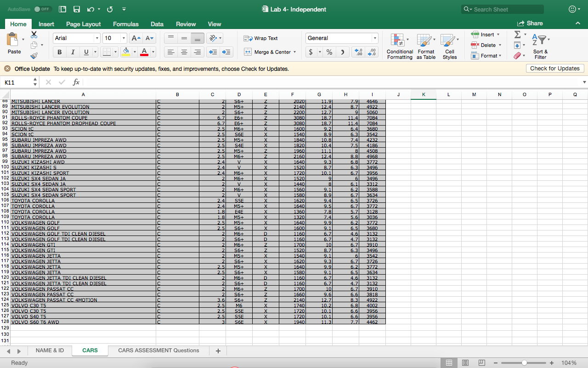Switch to the Insert ribbon tab
Screen dimensions: 588x368
click(46, 24)
